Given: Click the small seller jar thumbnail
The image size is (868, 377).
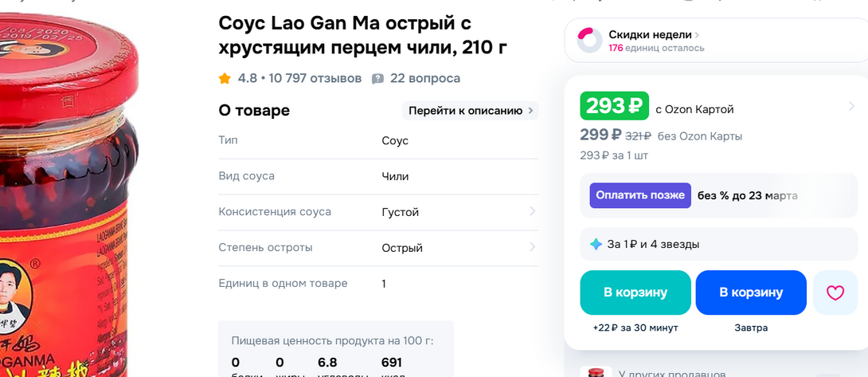Looking at the screenshot, I should coord(594,372).
